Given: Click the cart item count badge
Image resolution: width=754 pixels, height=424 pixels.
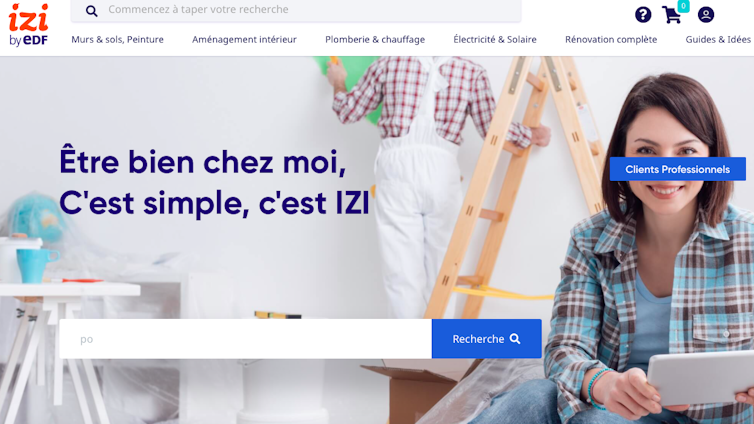Looking at the screenshot, I should [x=683, y=6].
